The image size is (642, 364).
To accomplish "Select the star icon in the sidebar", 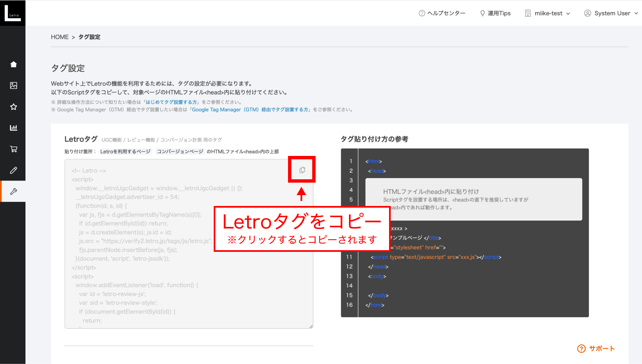I will (x=13, y=107).
